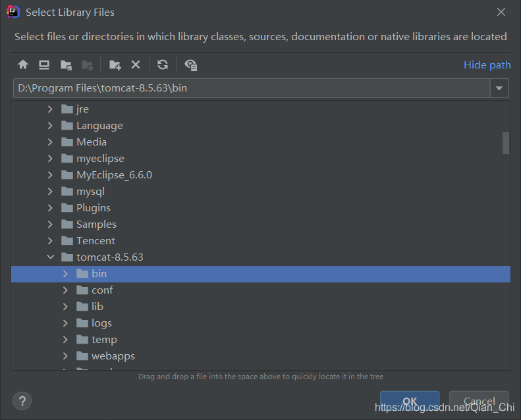The height and width of the screenshot is (420, 521).
Task: Click the Delete (X) toolbar icon
Action: 136,65
